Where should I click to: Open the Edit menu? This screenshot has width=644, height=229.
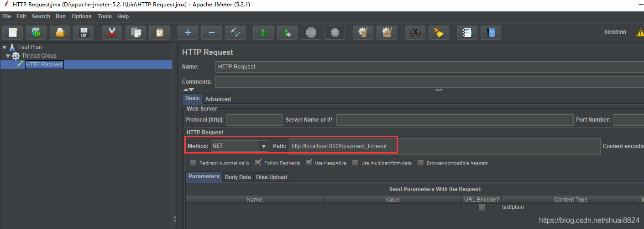[x=21, y=16]
